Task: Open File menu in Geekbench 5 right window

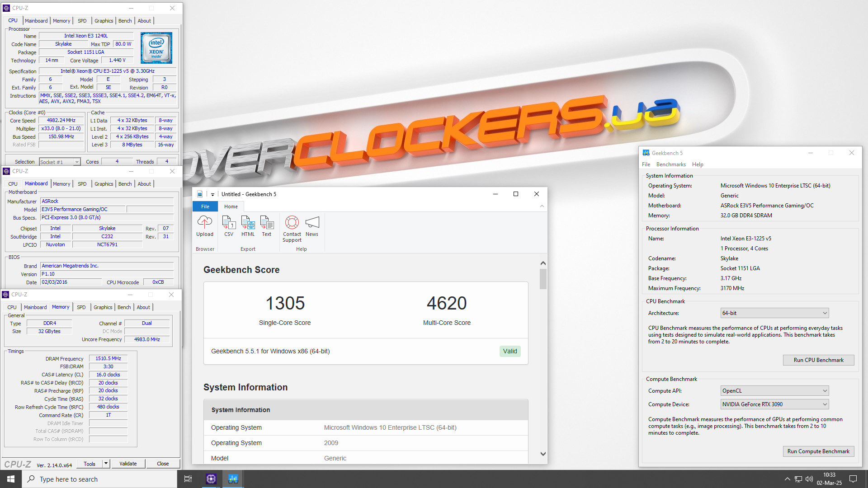Action: (x=646, y=164)
